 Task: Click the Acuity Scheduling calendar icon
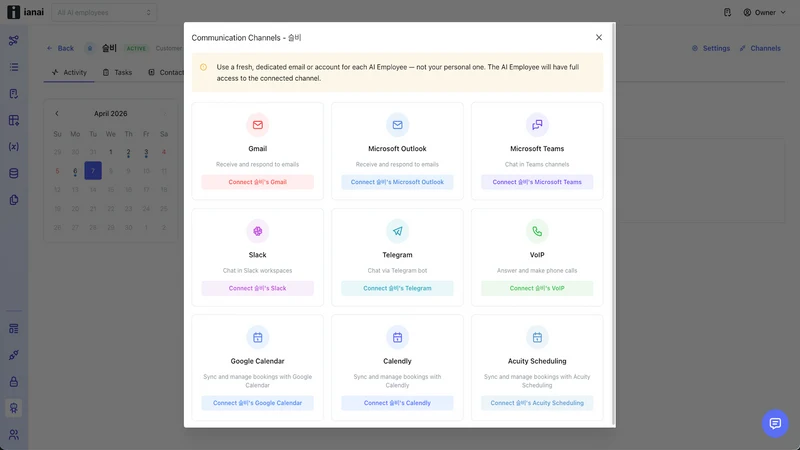point(537,337)
